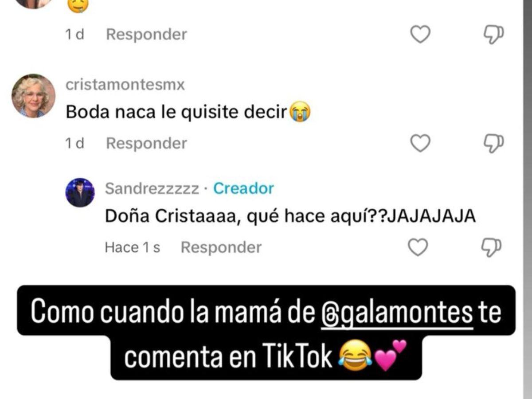Dislike the top comment with thumbs-down icon
The width and height of the screenshot is (532, 399).
click(493, 35)
